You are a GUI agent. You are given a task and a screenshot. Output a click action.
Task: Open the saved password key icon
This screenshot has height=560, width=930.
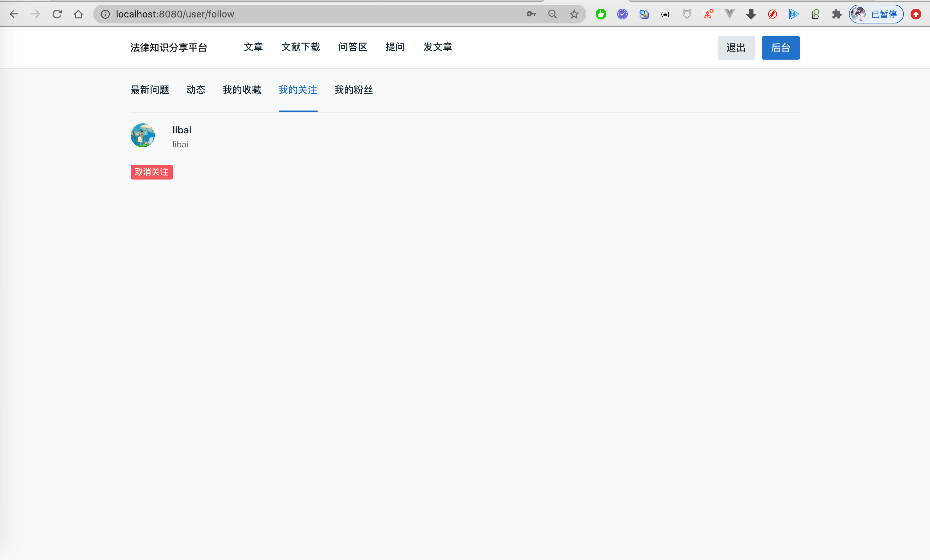pos(531,14)
